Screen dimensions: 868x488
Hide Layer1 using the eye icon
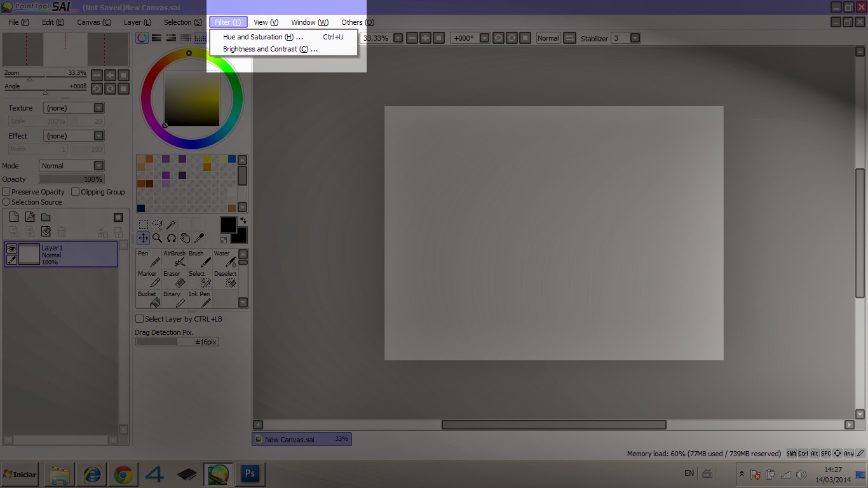click(x=11, y=249)
